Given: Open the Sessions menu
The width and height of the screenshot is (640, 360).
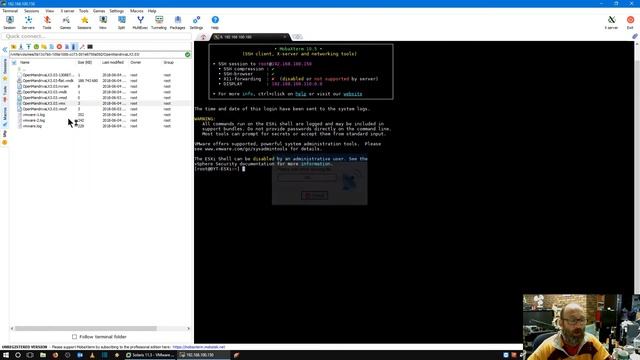Looking at the screenshot, I should tap(31, 11).
